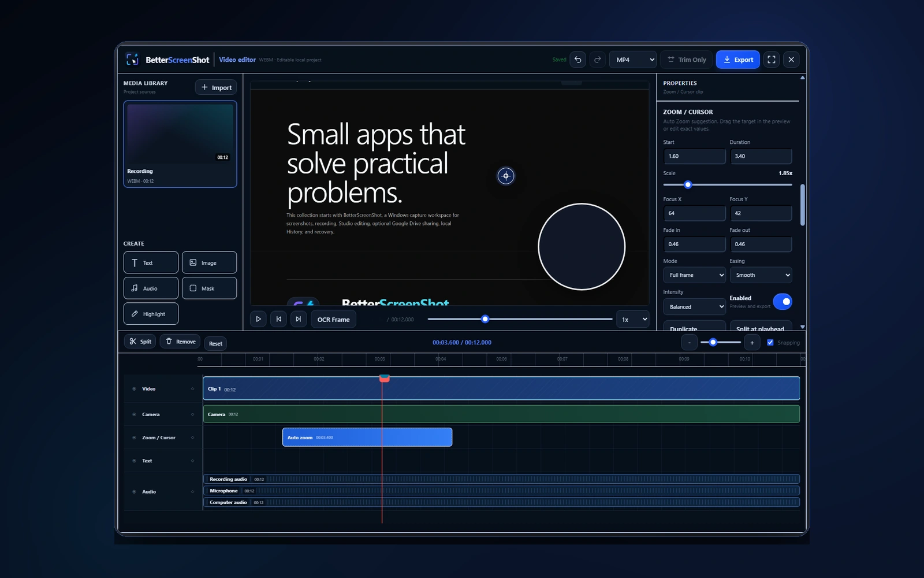Viewport: 924px width, 578px height.
Task: Click the Trim Only button
Action: [x=687, y=60]
